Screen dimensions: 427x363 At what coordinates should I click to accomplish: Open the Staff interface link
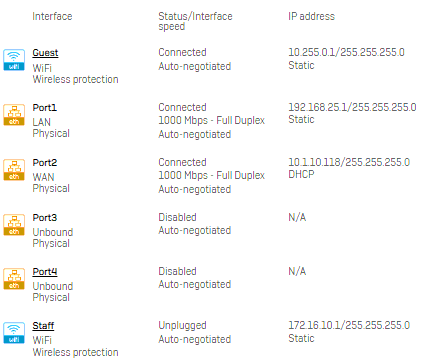(x=43, y=326)
